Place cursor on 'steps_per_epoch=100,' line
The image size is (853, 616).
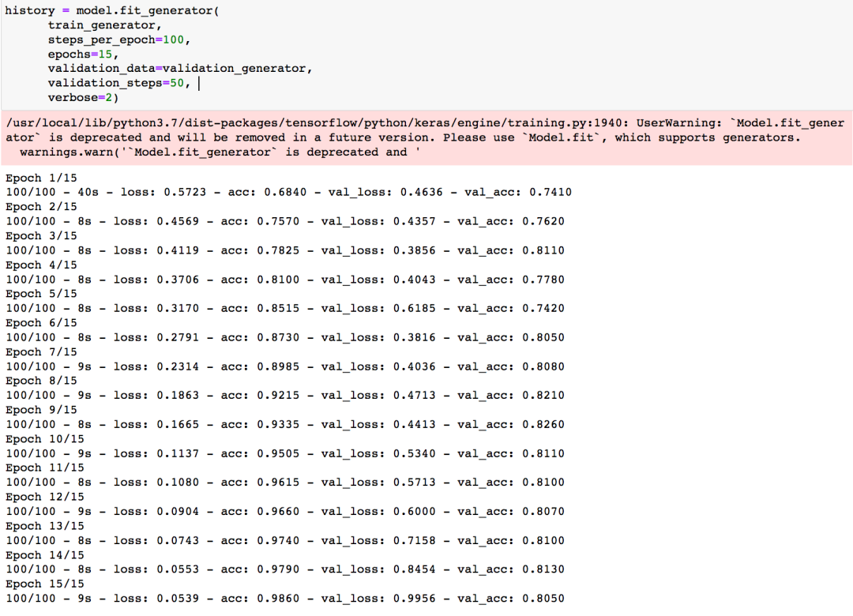[x=119, y=39]
